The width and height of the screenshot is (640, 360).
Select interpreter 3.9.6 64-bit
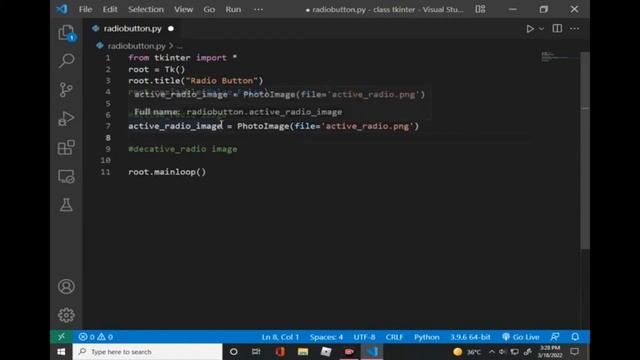470,337
